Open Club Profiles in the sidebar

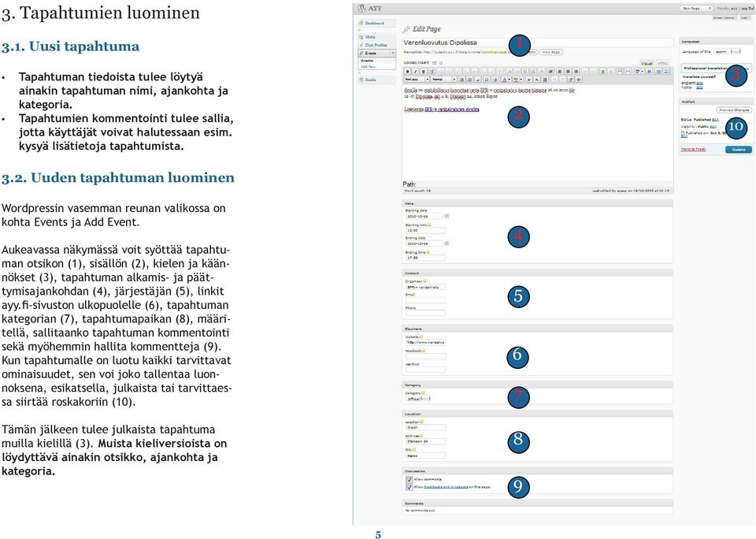pyautogui.click(x=376, y=45)
